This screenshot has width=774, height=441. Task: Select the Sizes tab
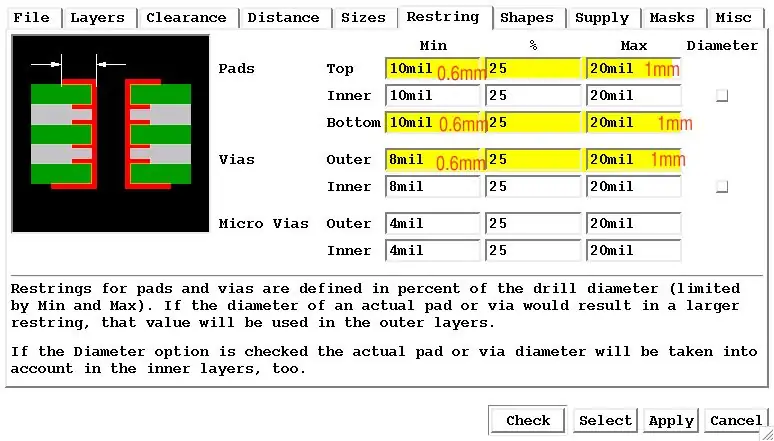point(365,18)
